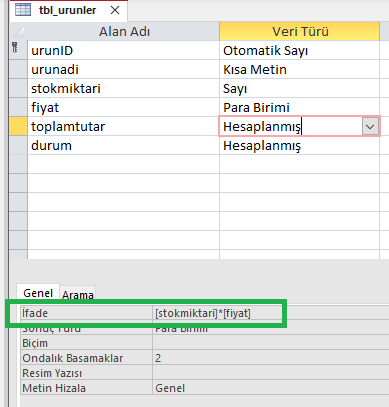Image resolution: width=389 pixels, height=407 pixels.
Task: Click the Otomatik Sayı data type cell
Action: [x=299, y=51]
